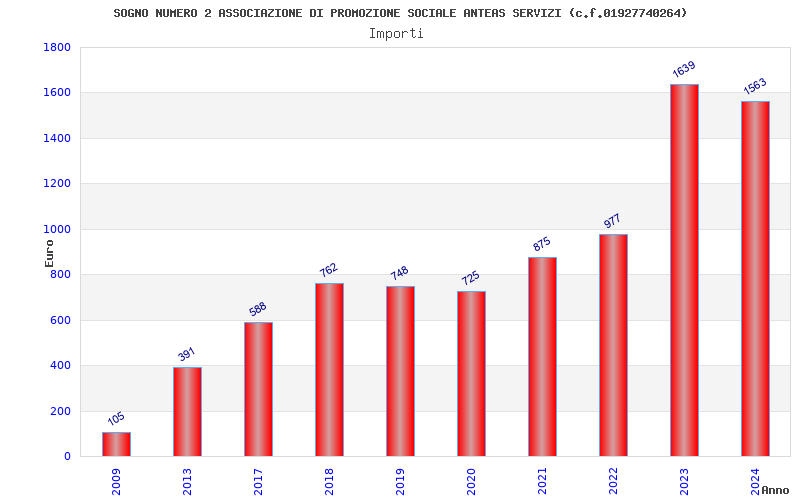Click the y-axis tick label 1800
Viewport: 800px width, 500px height.
(x=57, y=47)
